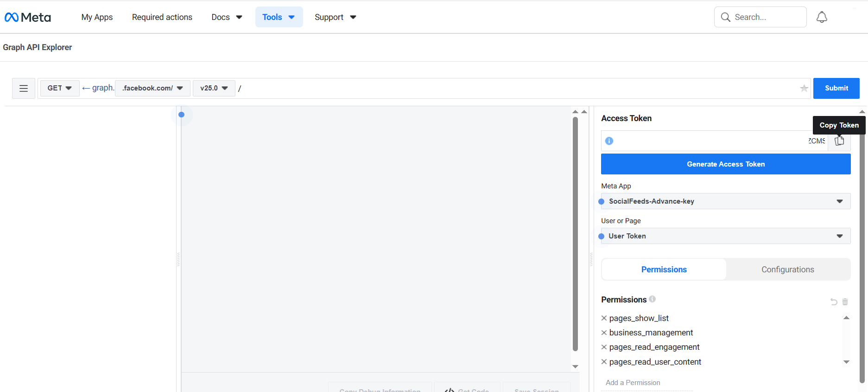Remove the business_management permission
Image resolution: width=868 pixels, height=392 pixels.
tap(604, 333)
